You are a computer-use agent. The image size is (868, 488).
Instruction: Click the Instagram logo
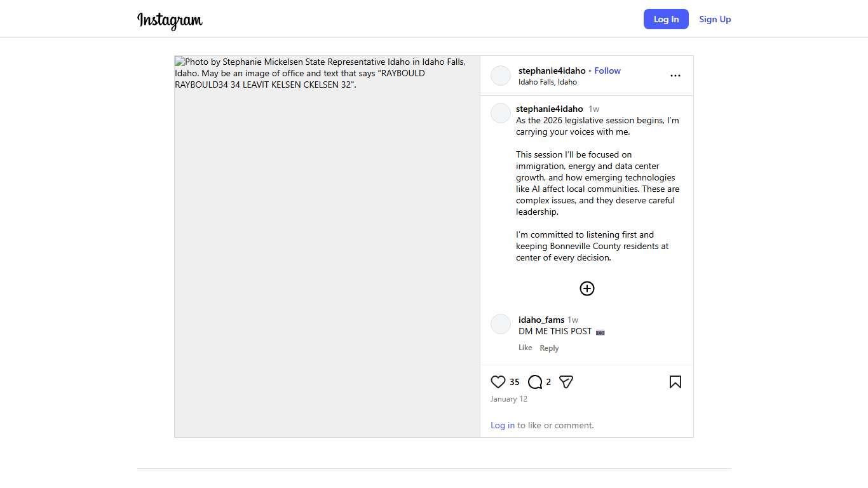[x=170, y=20]
